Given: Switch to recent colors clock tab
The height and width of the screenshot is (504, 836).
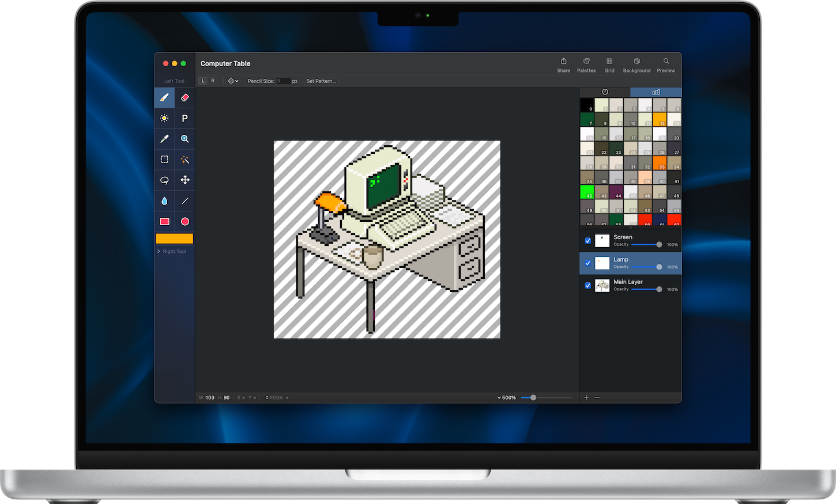Looking at the screenshot, I should (605, 92).
